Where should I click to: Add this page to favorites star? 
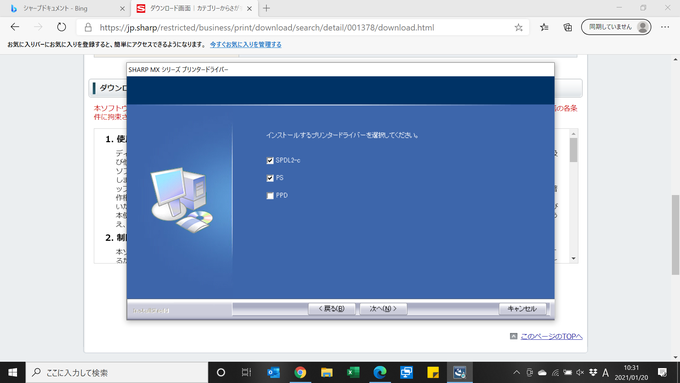[518, 28]
